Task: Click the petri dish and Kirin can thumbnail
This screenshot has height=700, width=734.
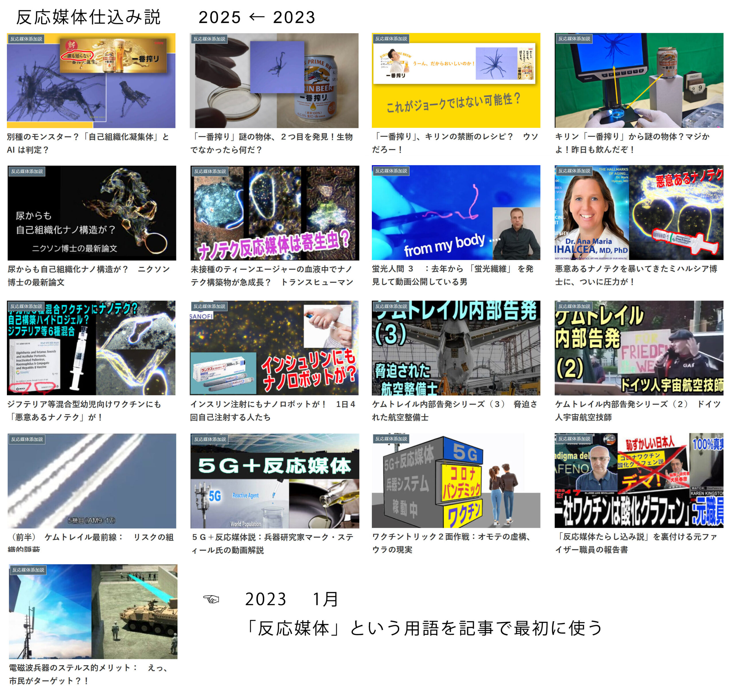Action: click(x=274, y=81)
